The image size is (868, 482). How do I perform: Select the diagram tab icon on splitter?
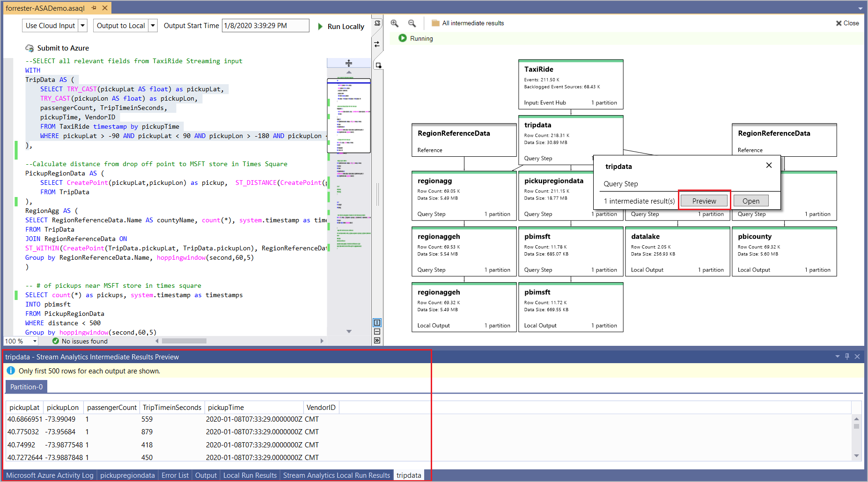tap(378, 65)
